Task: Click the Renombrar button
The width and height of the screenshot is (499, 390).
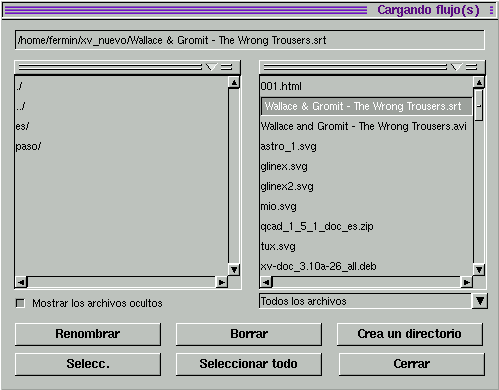Action: (x=88, y=334)
